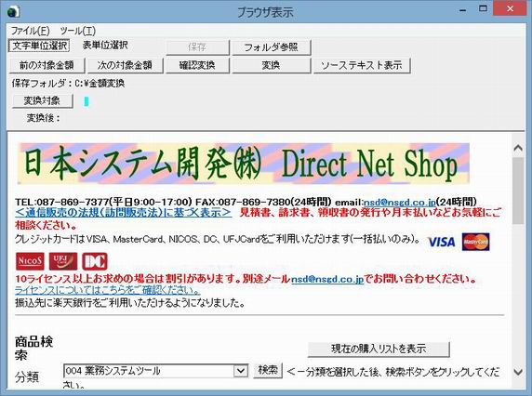Click the 振込先に楽天銀行 notice text

[130, 303]
